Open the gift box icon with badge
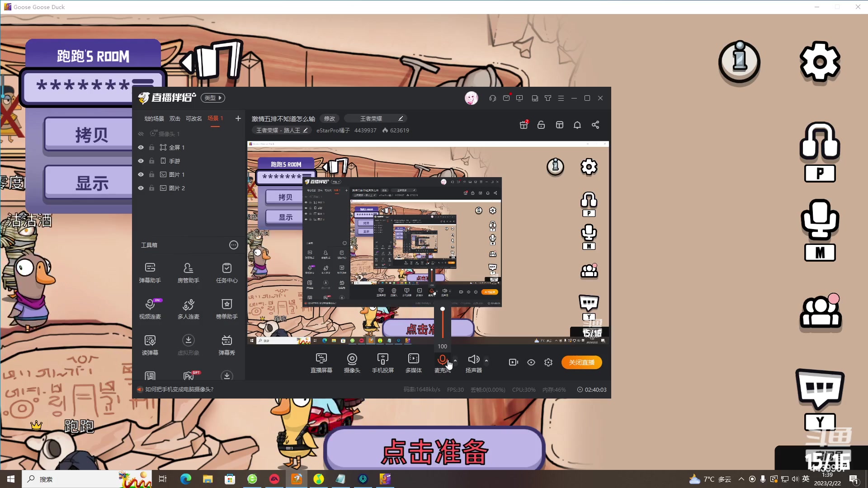Image resolution: width=868 pixels, height=488 pixels. pos(524,125)
